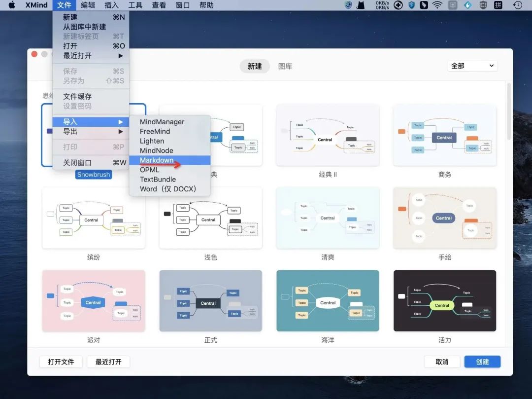532x399 pixels.
Task: Open the 窗口 menu
Action: 183,5
